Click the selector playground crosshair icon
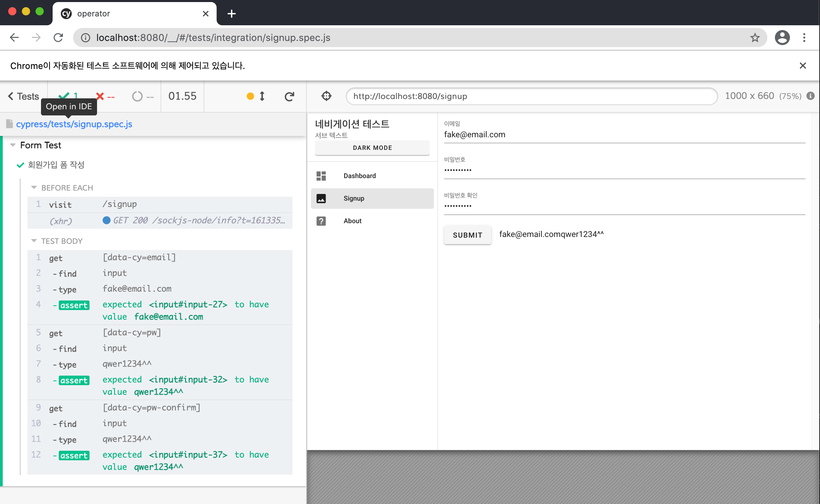This screenshot has height=504, width=820. 326,96
